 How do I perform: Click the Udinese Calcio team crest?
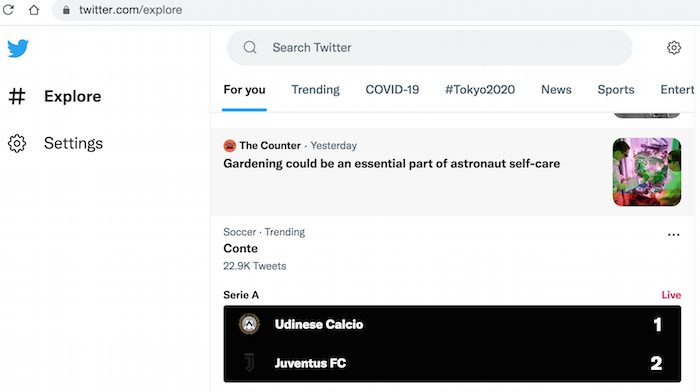(249, 324)
